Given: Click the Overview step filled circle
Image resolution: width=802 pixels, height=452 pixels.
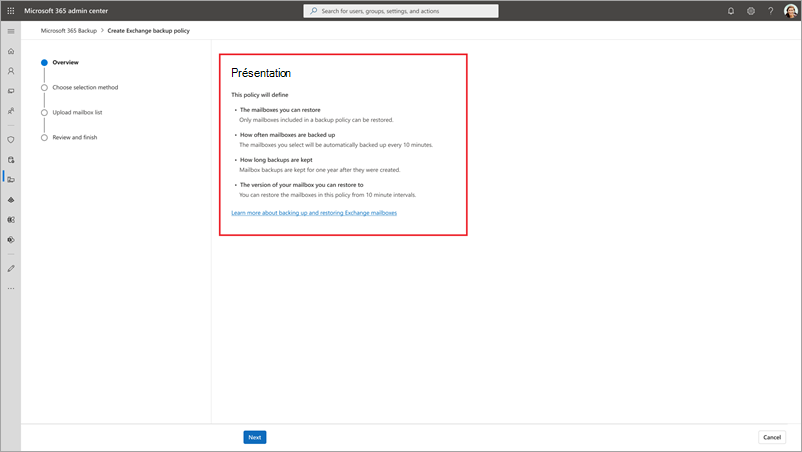Looking at the screenshot, I should tap(44, 62).
